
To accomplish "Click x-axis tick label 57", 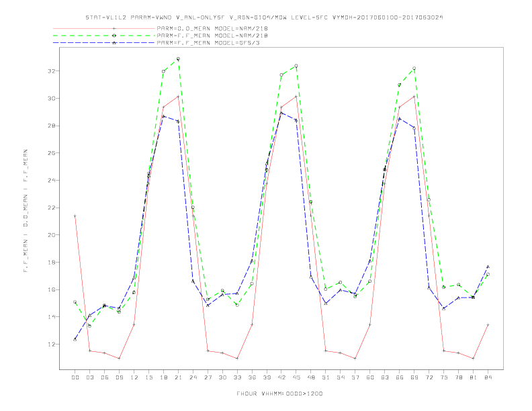I will [x=355, y=377].
